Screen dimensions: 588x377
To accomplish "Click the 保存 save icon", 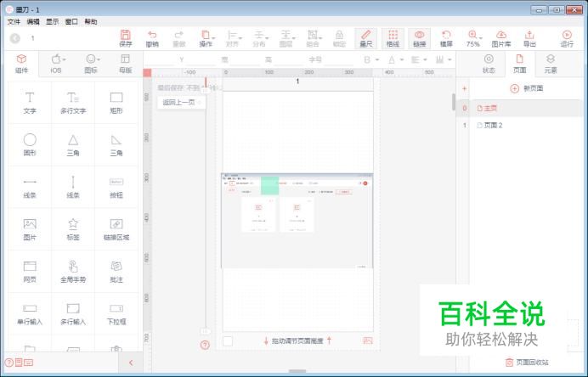I will (x=125, y=38).
